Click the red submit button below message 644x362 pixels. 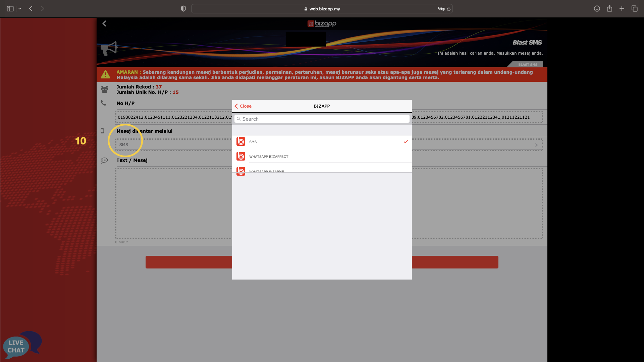(x=322, y=262)
